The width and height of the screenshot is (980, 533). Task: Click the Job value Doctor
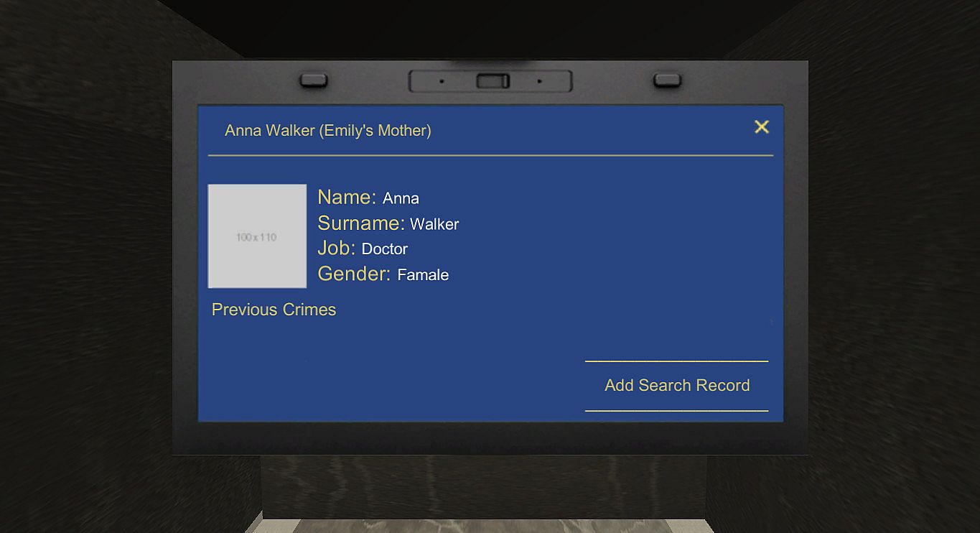point(385,249)
